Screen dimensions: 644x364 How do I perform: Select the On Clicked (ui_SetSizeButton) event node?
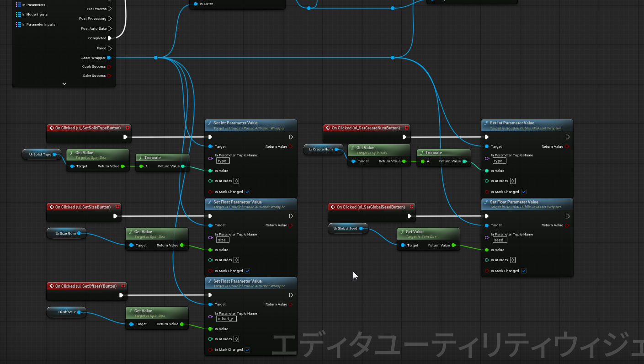(x=83, y=207)
